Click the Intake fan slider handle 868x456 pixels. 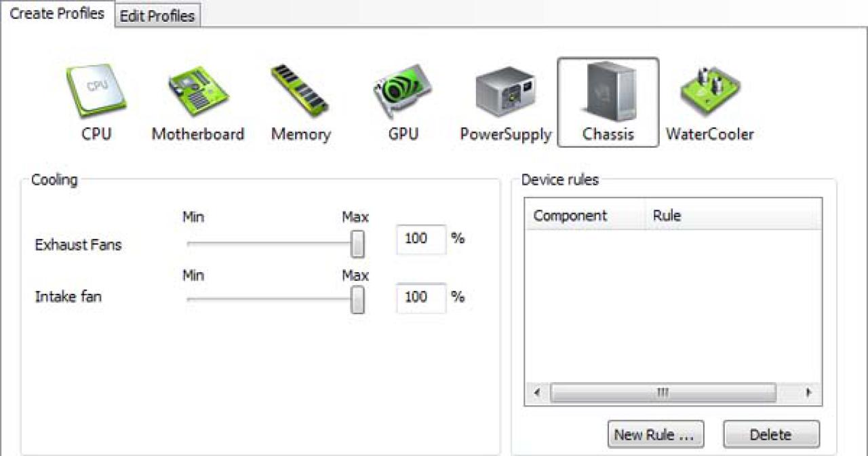pos(357,300)
